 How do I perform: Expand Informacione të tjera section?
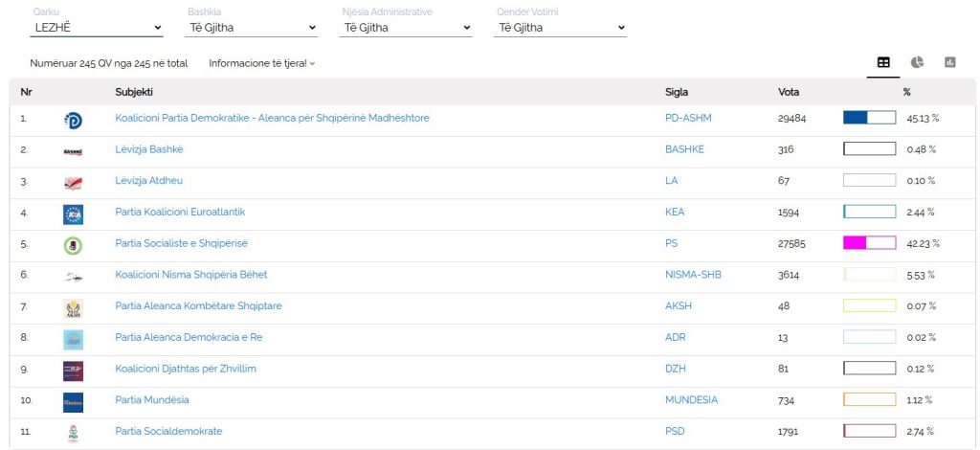pos(262,63)
